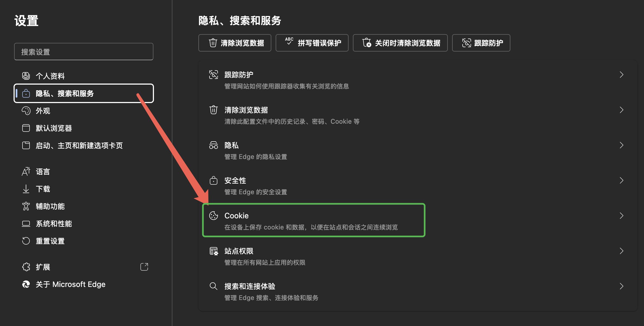Go to 系统和性能 settings

click(84, 223)
